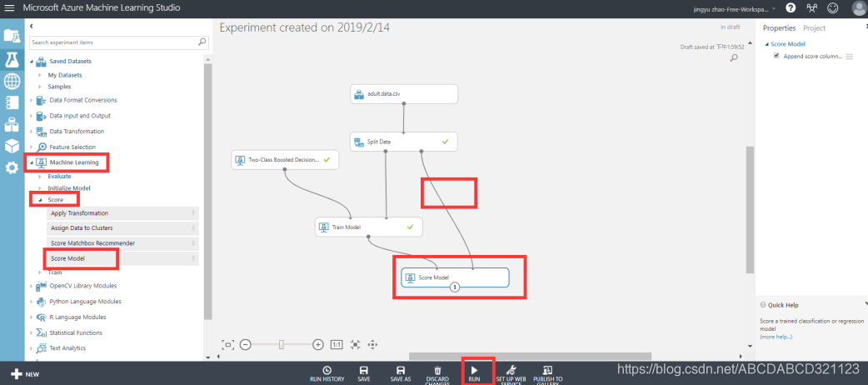The image size is (868, 385).
Task: Reset canvas zoom to 1:1
Action: click(x=337, y=344)
